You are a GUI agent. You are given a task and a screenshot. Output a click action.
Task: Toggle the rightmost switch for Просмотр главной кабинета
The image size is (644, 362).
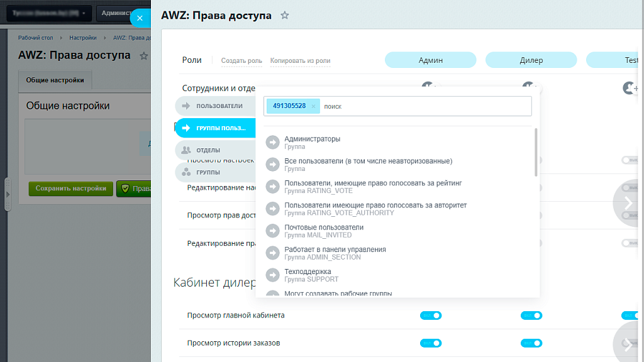pyautogui.click(x=630, y=315)
